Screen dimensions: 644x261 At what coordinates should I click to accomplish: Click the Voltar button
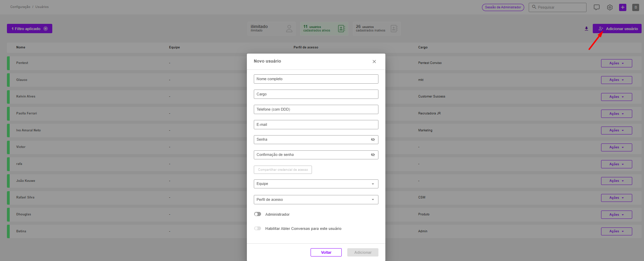pos(326,252)
